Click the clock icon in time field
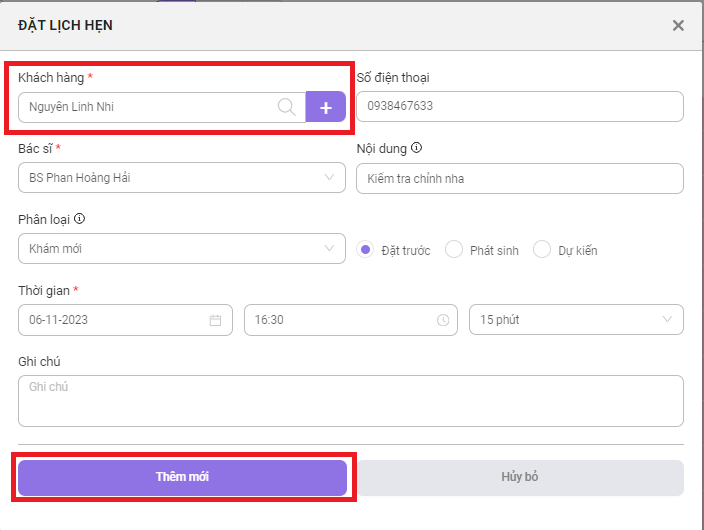Viewport: 704px width, 530px height. click(x=443, y=320)
